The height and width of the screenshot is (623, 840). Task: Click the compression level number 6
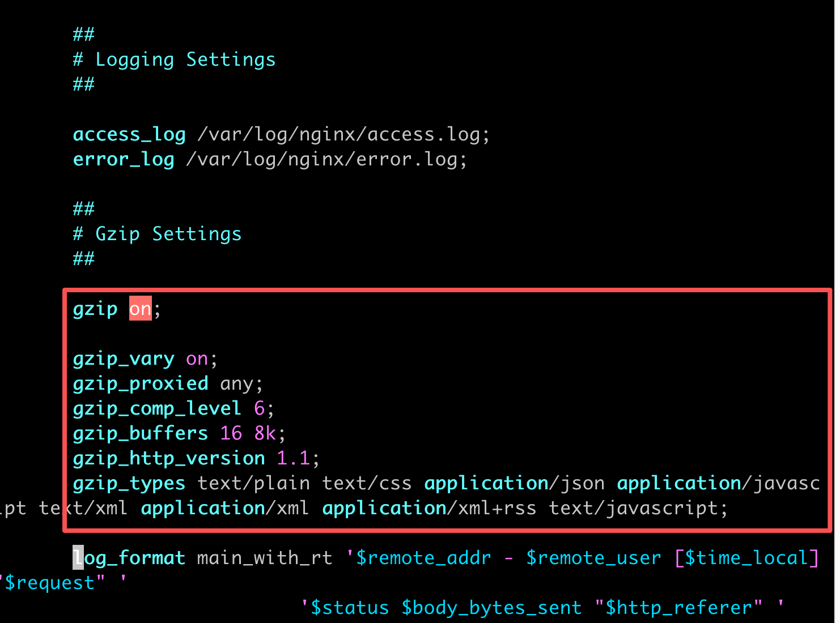click(x=260, y=408)
